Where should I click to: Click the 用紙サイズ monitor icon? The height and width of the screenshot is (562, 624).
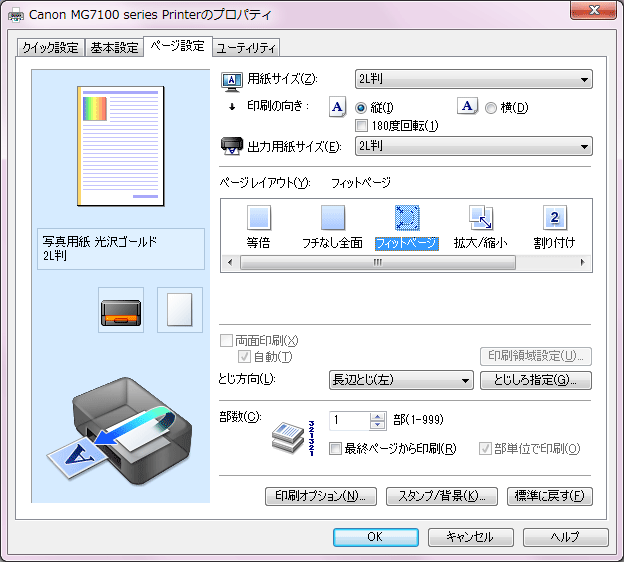coord(232,81)
